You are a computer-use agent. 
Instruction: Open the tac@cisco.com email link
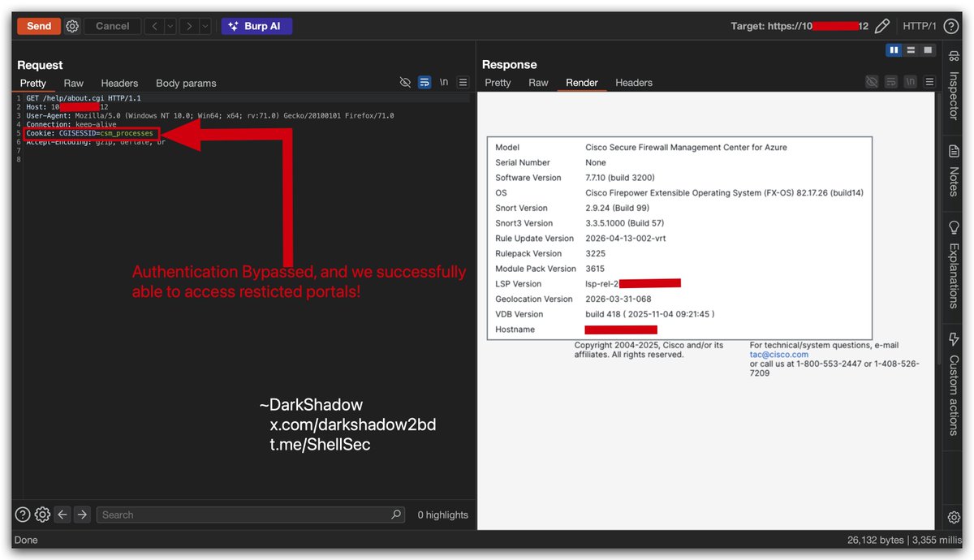778,354
